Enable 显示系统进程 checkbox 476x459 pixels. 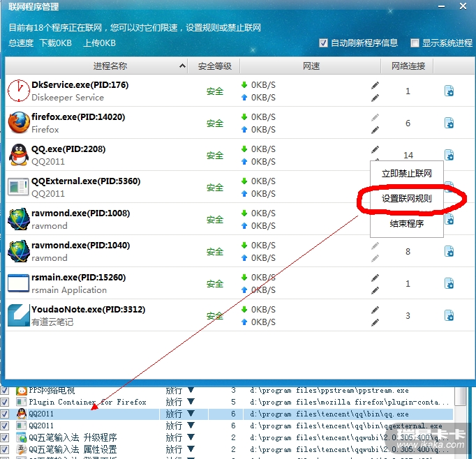point(415,43)
